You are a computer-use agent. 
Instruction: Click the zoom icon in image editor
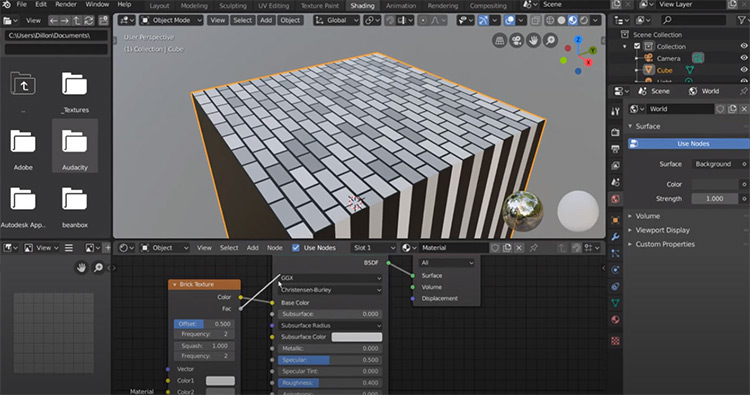coord(98,267)
